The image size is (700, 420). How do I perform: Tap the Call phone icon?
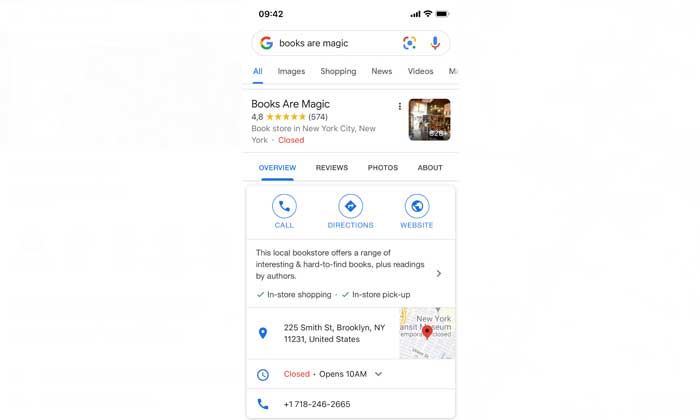pos(284,206)
